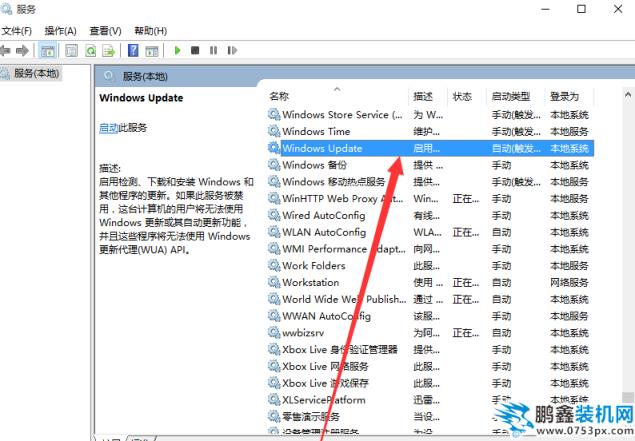Open the Help question-mark icon
635x441 pixels.
click(x=133, y=51)
